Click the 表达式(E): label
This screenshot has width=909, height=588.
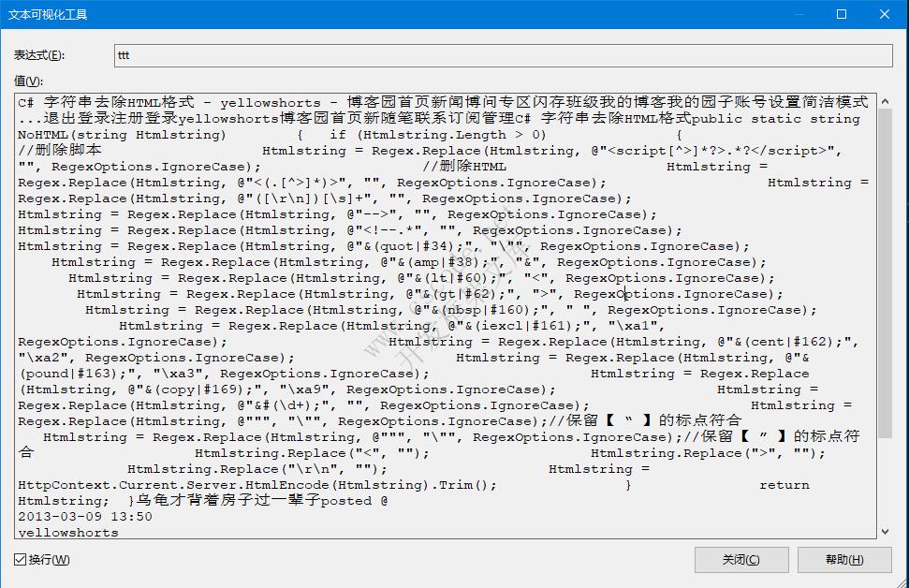(x=39, y=55)
